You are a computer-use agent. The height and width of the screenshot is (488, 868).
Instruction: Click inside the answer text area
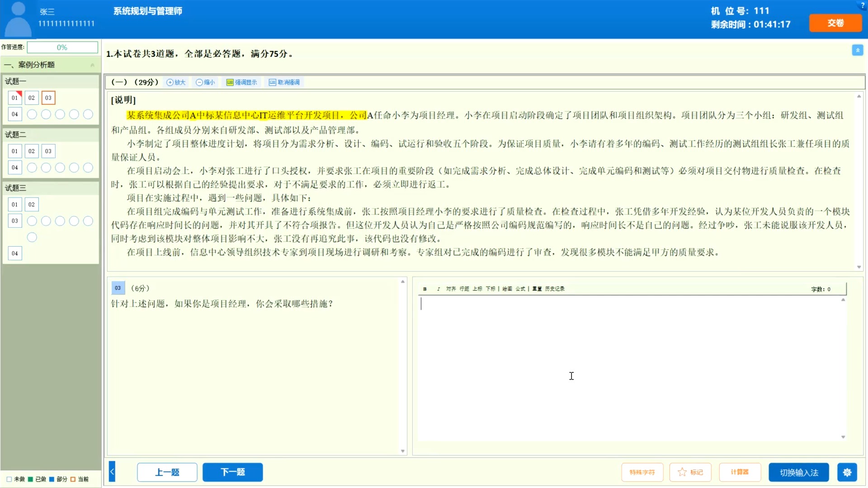pyautogui.click(x=631, y=368)
